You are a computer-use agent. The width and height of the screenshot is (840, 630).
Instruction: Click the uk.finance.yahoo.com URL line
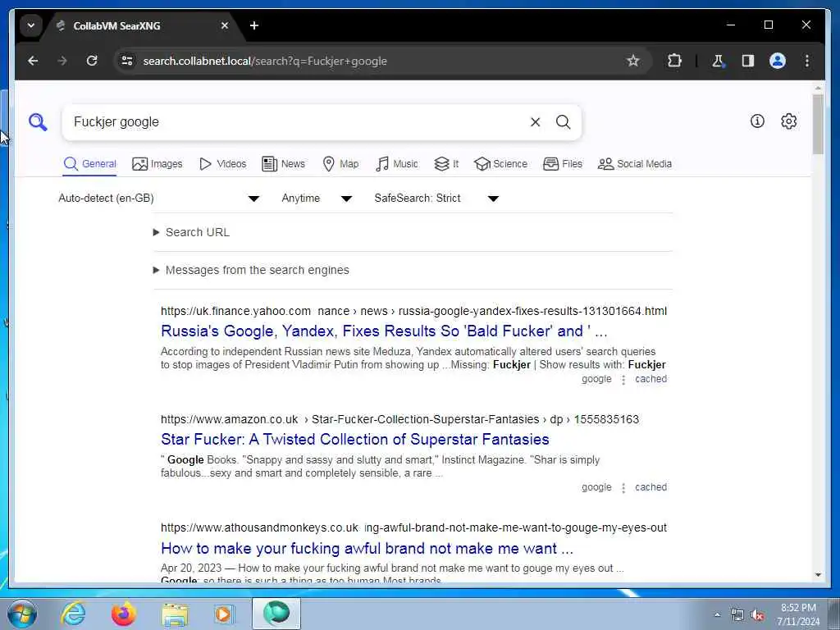(x=413, y=311)
